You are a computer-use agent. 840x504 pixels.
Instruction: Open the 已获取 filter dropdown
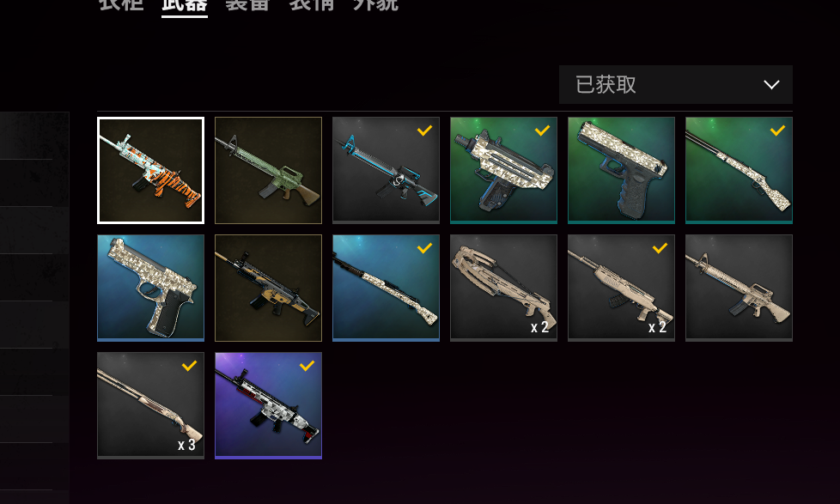click(x=676, y=85)
